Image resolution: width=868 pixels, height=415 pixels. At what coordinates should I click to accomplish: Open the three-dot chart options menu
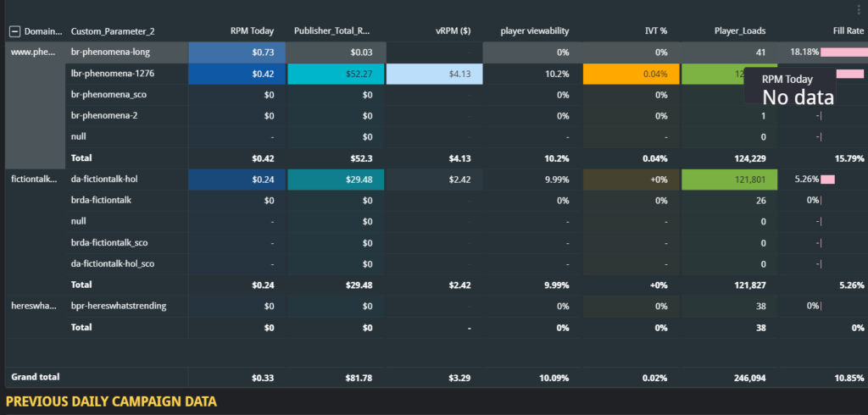[x=859, y=9]
